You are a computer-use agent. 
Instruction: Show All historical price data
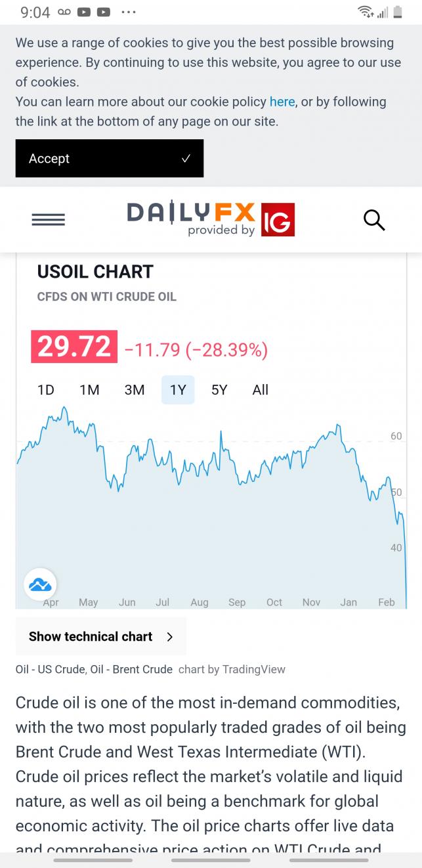[261, 390]
